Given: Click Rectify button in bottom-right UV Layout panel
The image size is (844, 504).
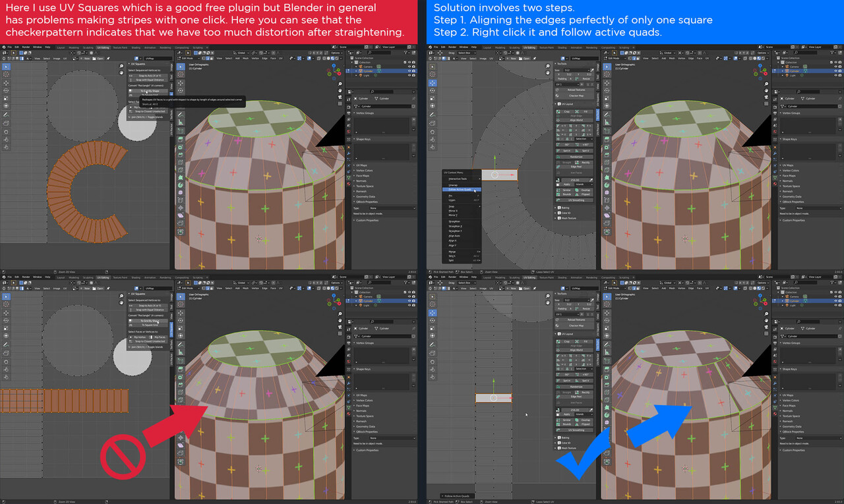Looking at the screenshot, I should coord(585,392).
